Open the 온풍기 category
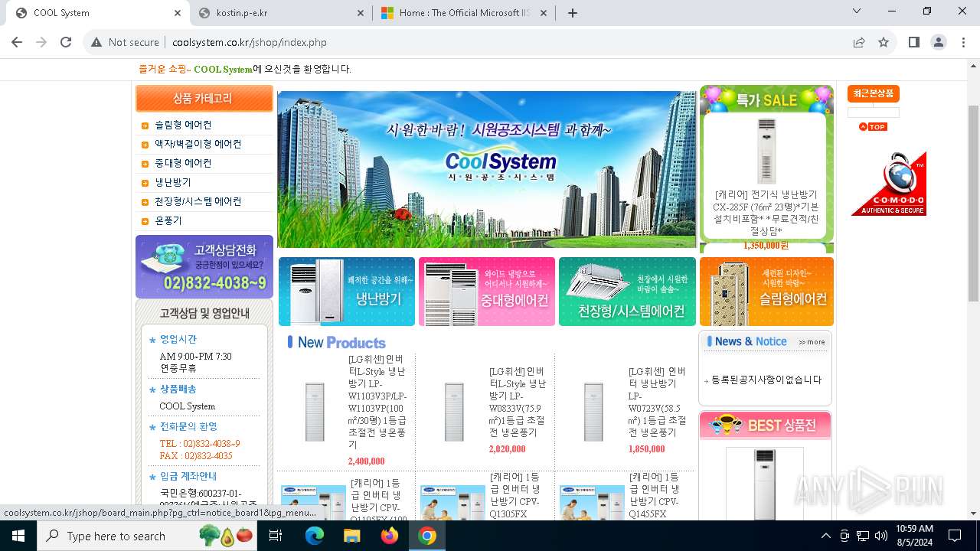The height and width of the screenshot is (551, 980). 168,220
